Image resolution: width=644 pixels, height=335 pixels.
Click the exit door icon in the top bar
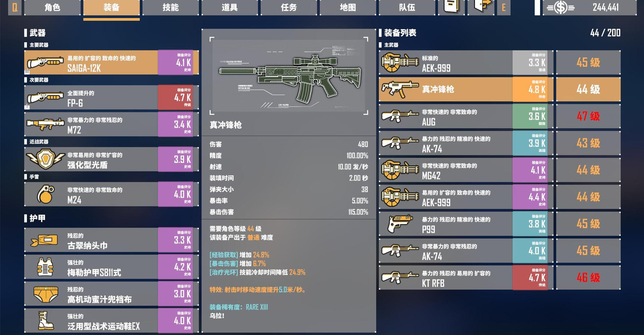(482, 6)
